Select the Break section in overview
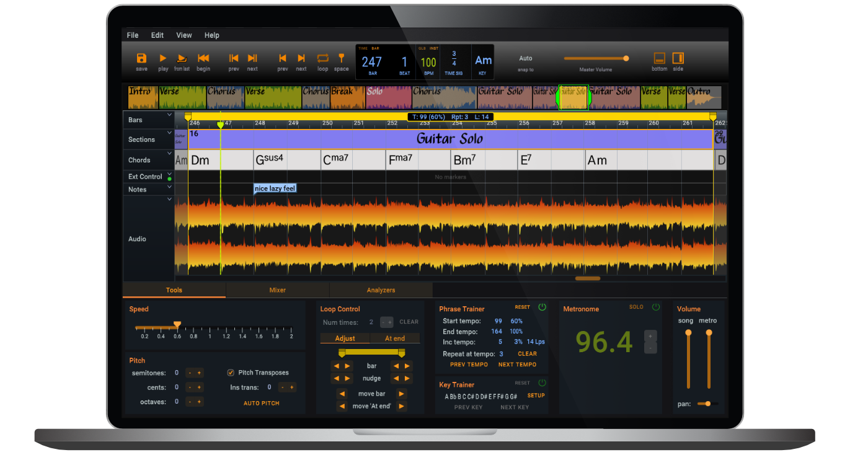Screen dimensions: 868x460 [x=347, y=97]
